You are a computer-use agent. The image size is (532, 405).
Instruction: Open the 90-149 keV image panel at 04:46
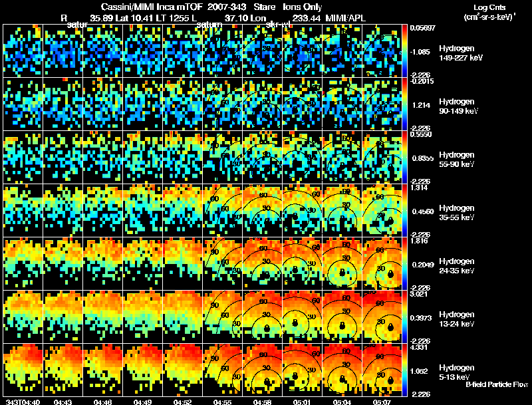[x=103, y=104]
